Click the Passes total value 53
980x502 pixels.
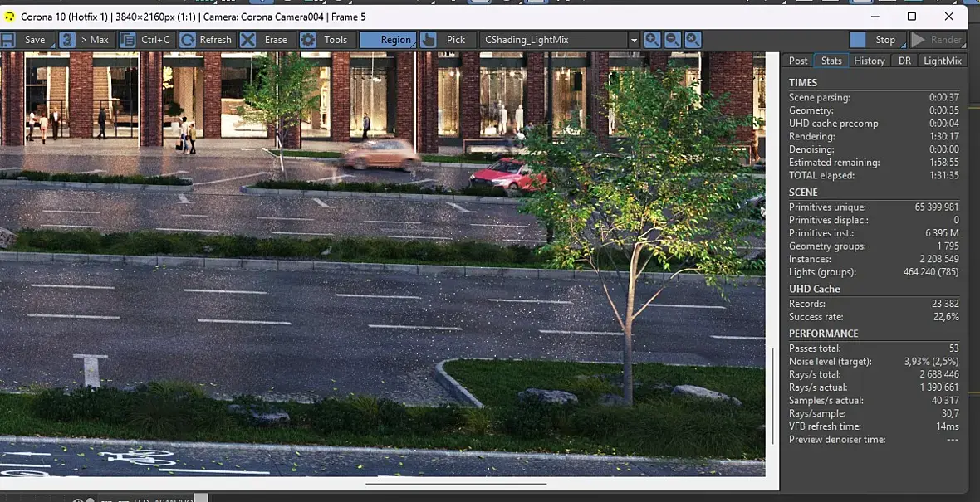(x=953, y=348)
